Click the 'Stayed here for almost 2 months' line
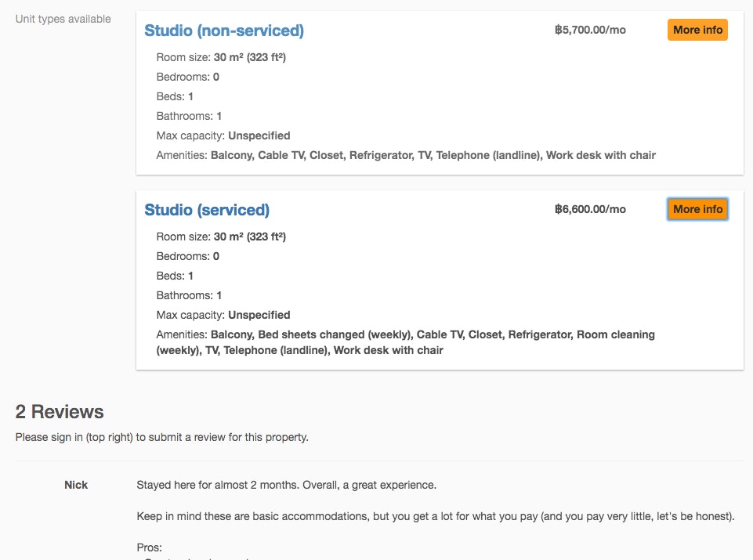This screenshot has height=560, width=753. pos(286,485)
